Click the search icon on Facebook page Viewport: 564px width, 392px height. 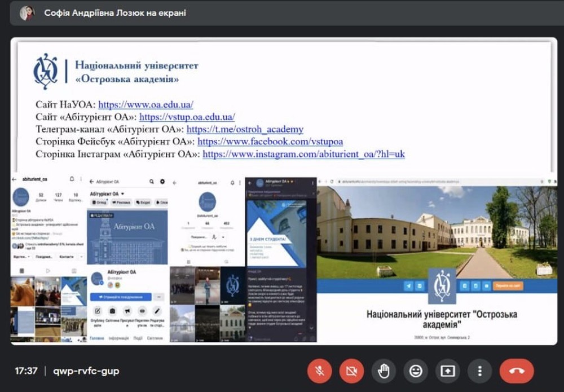[x=152, y=182]
